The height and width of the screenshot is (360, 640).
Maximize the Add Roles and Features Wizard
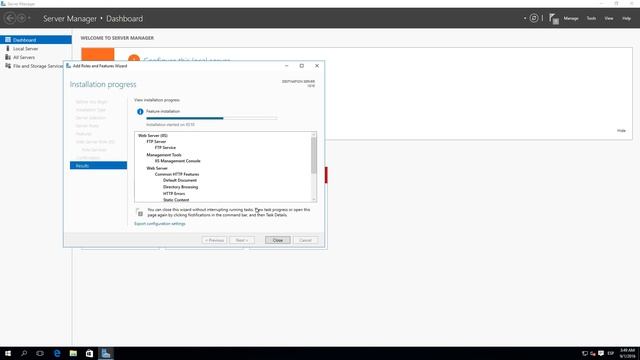pos(302,66)
